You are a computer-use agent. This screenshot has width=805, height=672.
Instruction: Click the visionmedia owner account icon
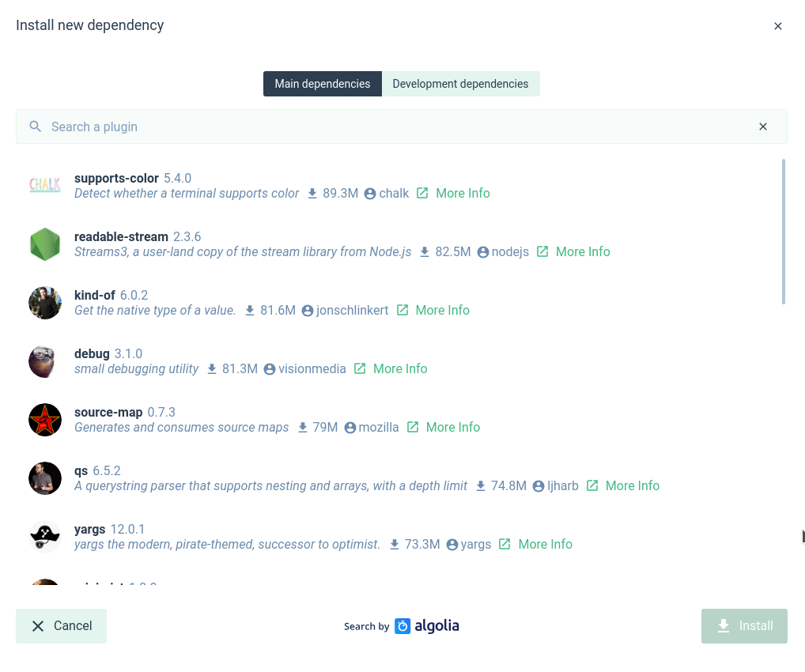(270, 370)
